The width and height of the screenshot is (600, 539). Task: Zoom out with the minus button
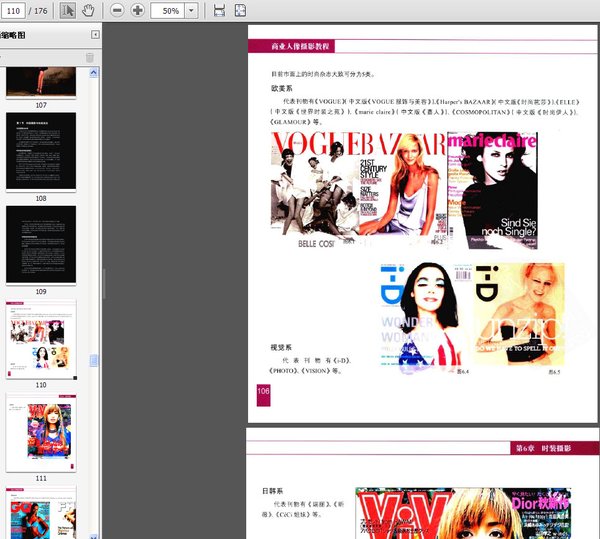(117, 10)
